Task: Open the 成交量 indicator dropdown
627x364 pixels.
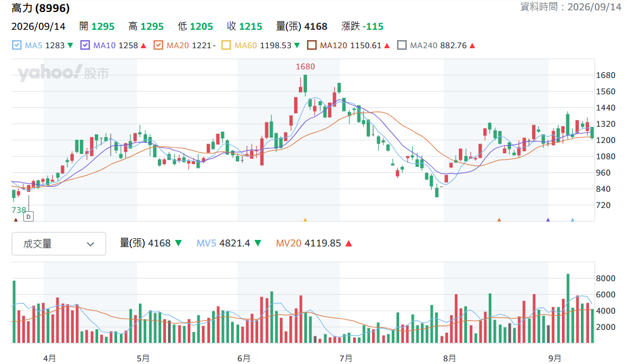Action: click(59, 243)
